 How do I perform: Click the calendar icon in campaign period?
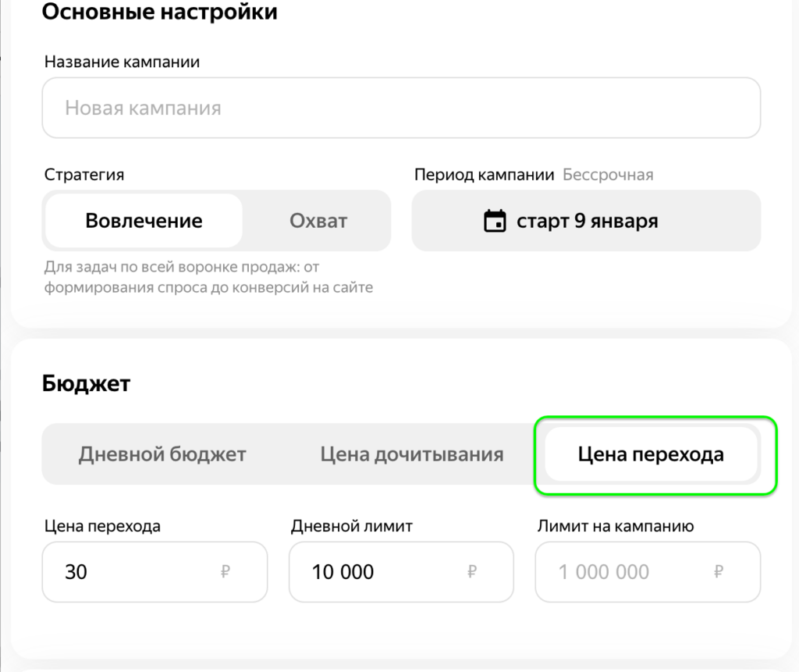[495, 221]
